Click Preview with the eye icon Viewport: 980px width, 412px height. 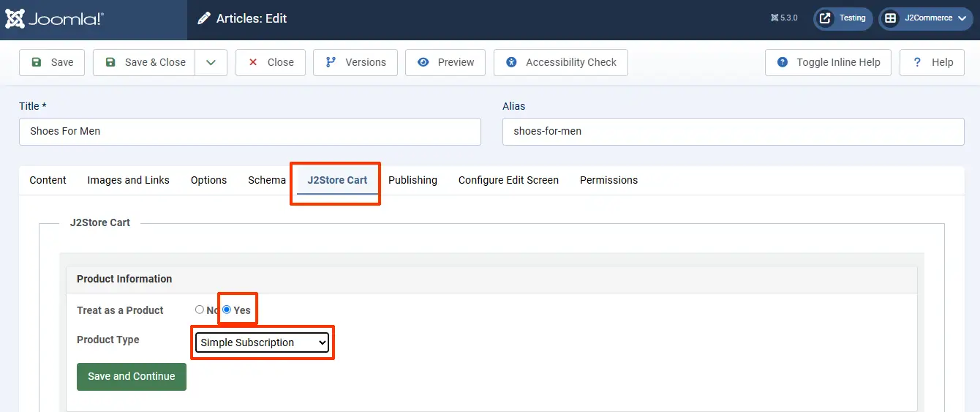tap(445, 62)
